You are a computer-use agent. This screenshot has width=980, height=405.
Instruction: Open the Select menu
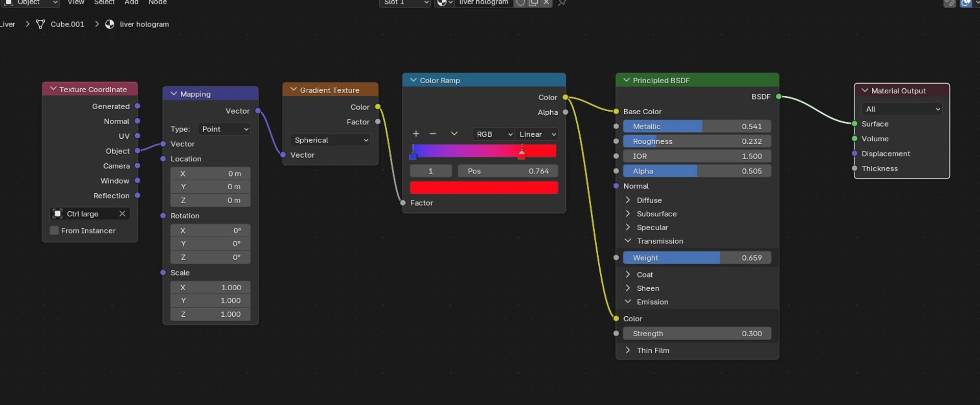coord(104,3)
